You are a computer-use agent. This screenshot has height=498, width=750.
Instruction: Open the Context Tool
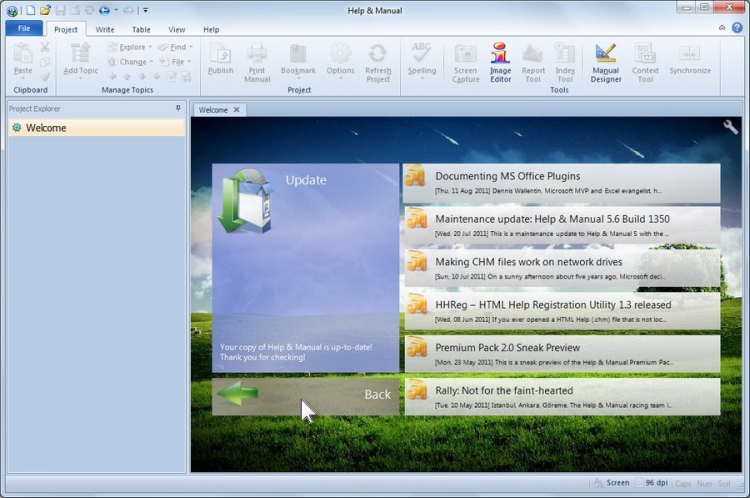tap(645, 63)
